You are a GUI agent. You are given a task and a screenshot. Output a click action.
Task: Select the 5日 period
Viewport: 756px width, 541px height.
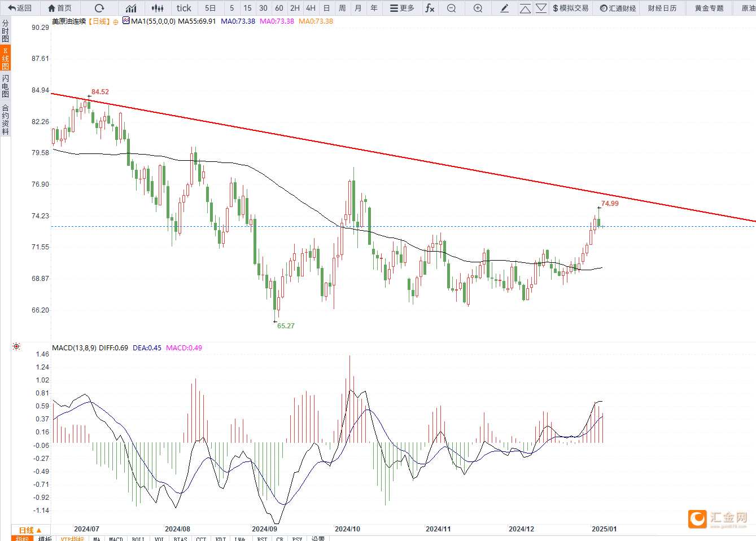(x=210, y=8)
